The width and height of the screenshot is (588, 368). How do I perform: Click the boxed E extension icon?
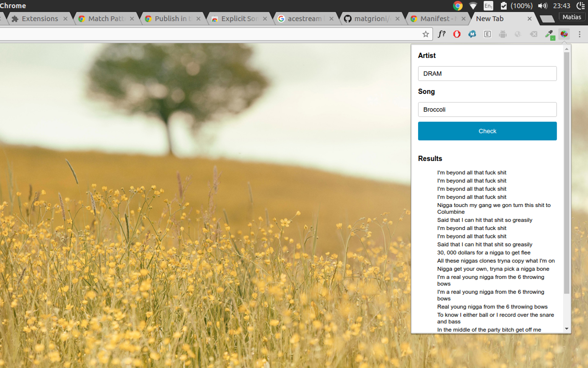pyautogui.click(x=487, y=34)
